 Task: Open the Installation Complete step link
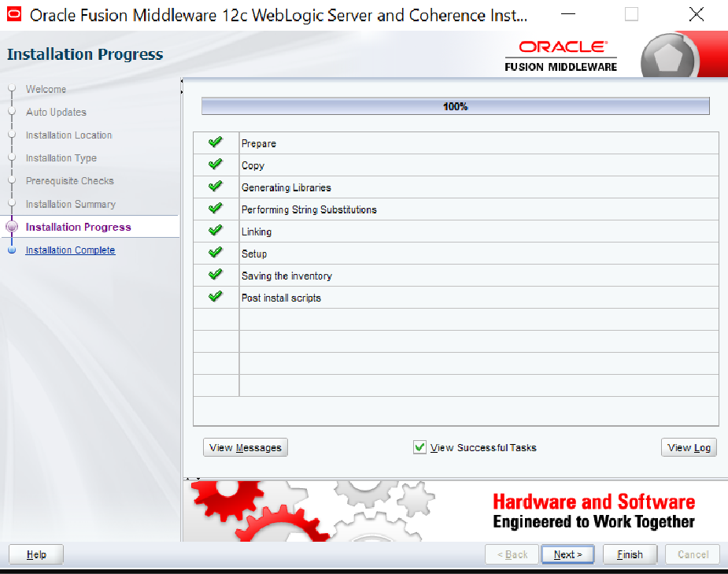pyautogui.click(x=70, y=250)
